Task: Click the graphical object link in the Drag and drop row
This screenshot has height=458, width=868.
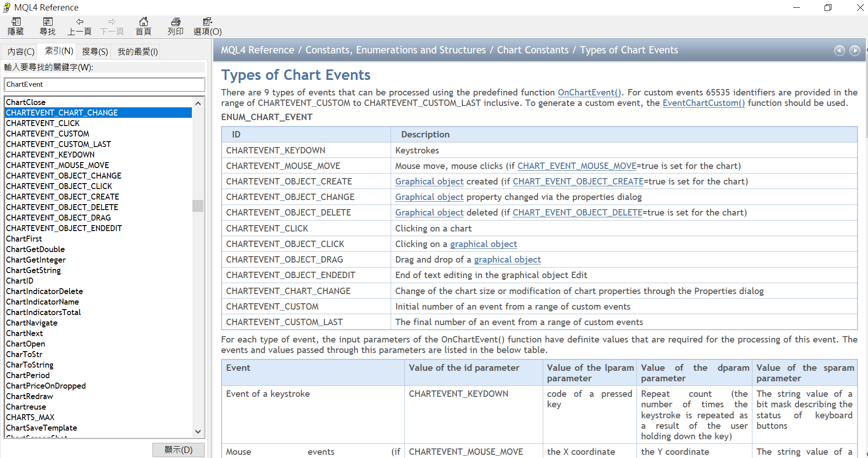Action: click(508, 259)
